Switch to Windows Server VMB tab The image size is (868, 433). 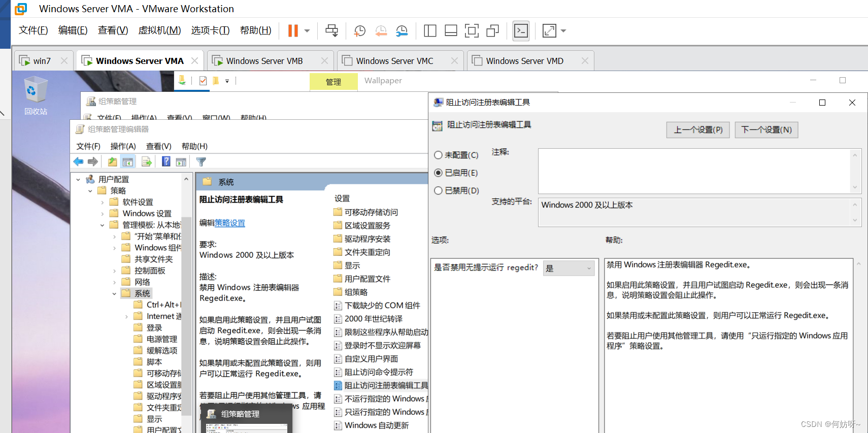coord(264,61)
